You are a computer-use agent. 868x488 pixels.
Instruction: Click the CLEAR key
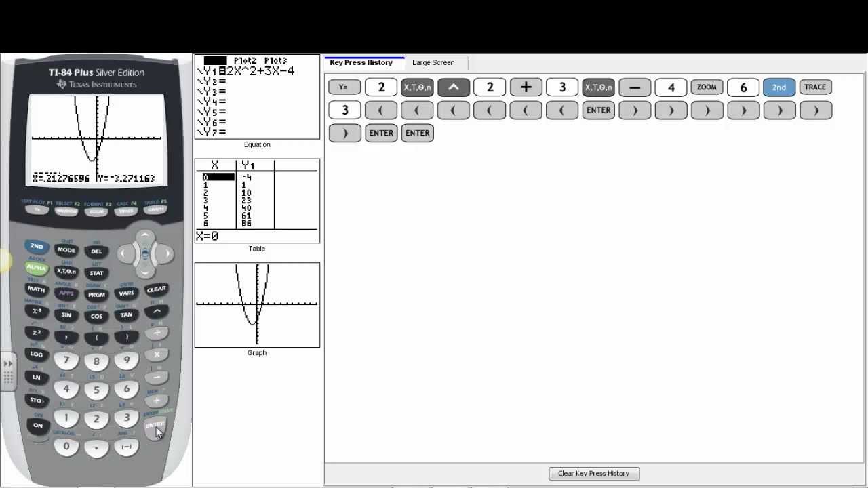(x=156, y=289)
